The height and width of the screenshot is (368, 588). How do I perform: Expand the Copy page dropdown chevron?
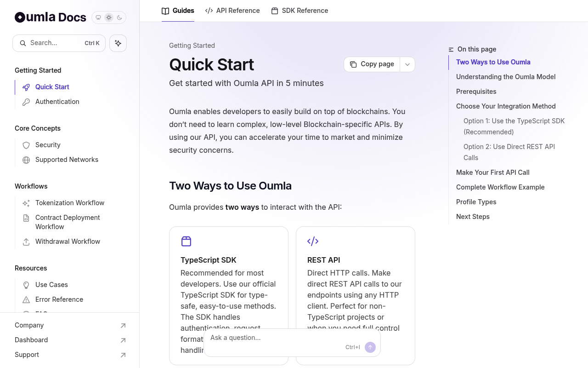pos(407,64)
